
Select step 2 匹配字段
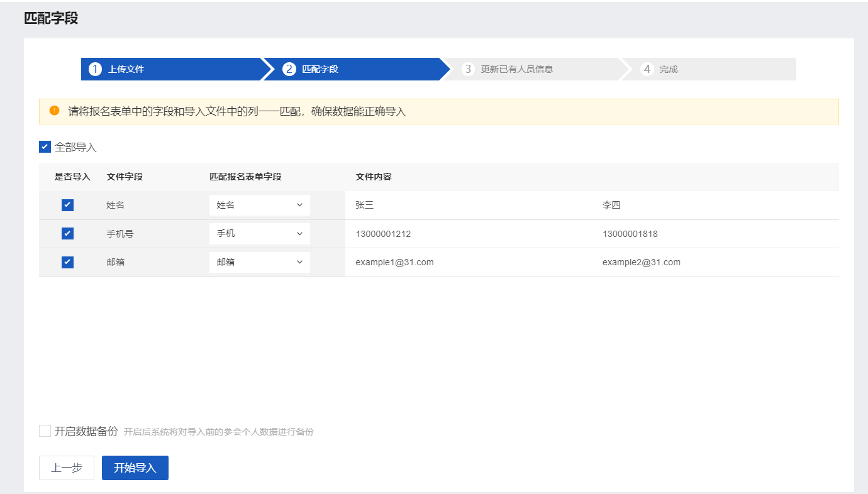tap(356, 69)
